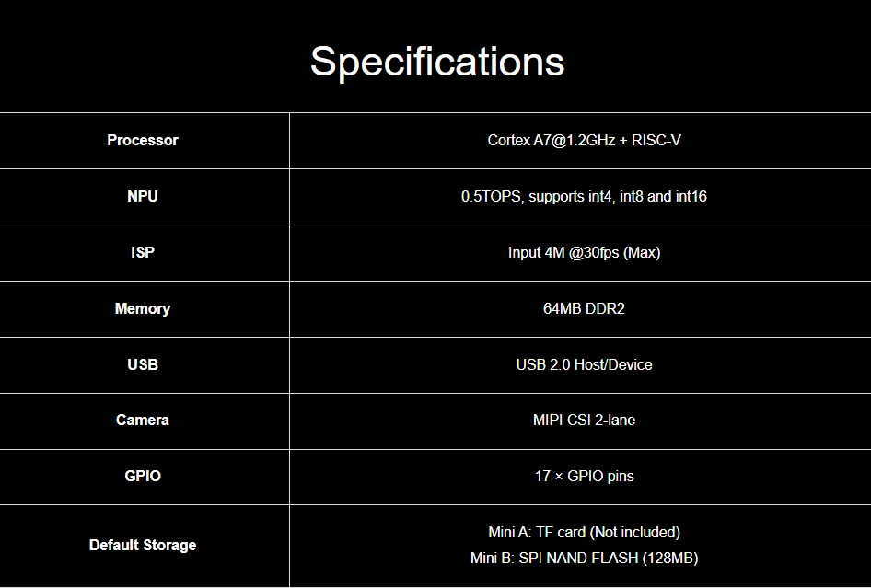
Task: Select the GPIO row label
Action: coord(143,476)
